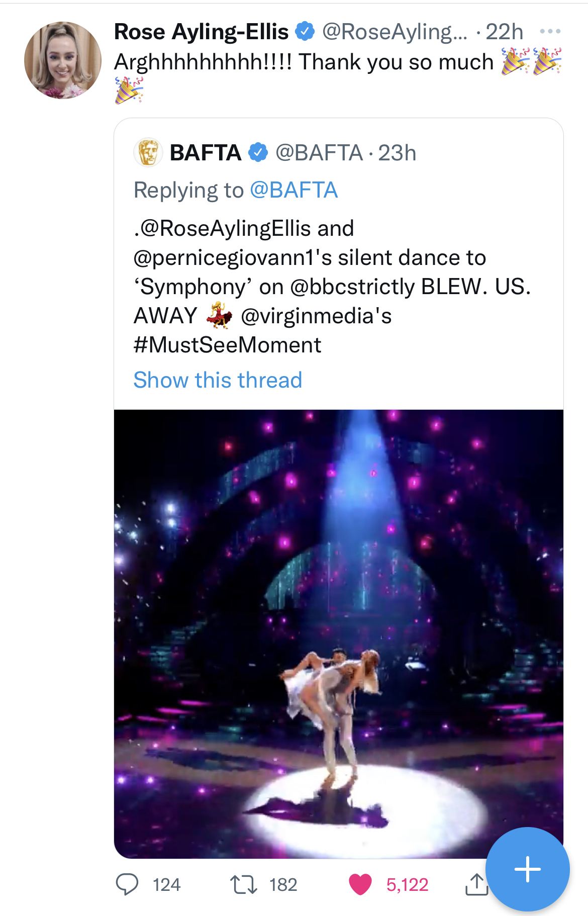
Task: Open the BAFTA mask avatar
Action: click(148, 152)
